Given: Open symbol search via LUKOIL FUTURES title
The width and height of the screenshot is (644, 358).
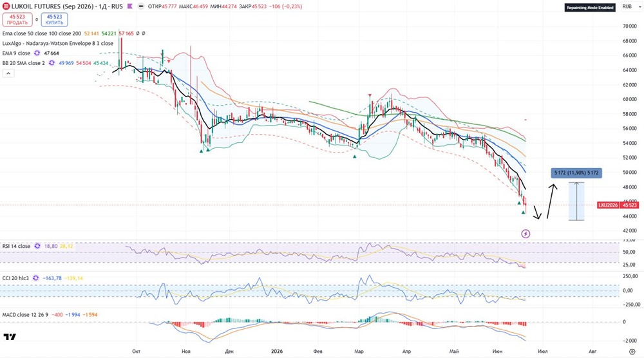Looking at the screenshot, I should pos(67,6).
